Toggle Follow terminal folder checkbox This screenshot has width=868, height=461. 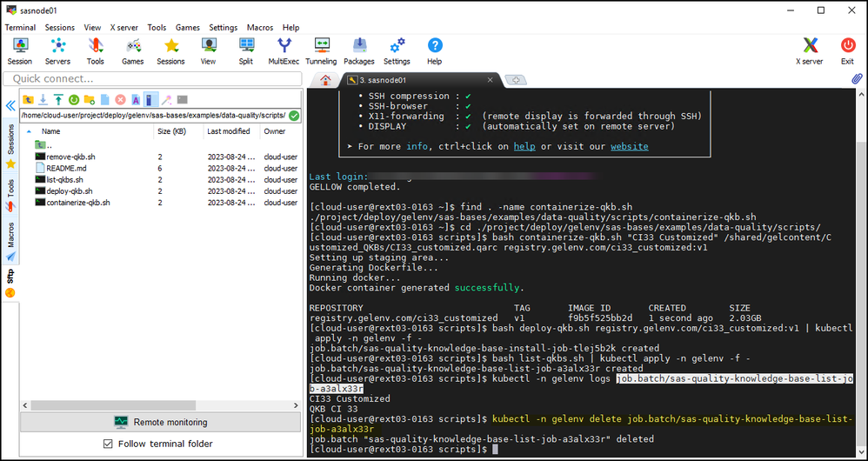point(108,444)
